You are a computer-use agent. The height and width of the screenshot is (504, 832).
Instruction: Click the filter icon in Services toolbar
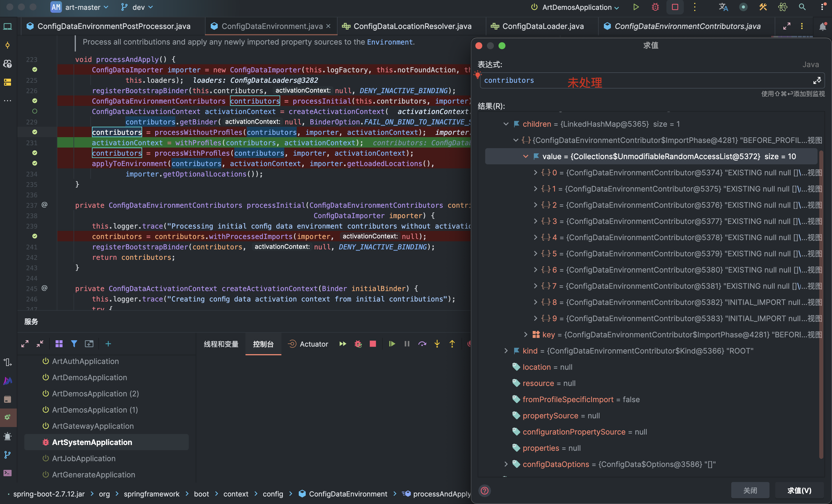tap(74, 344)
